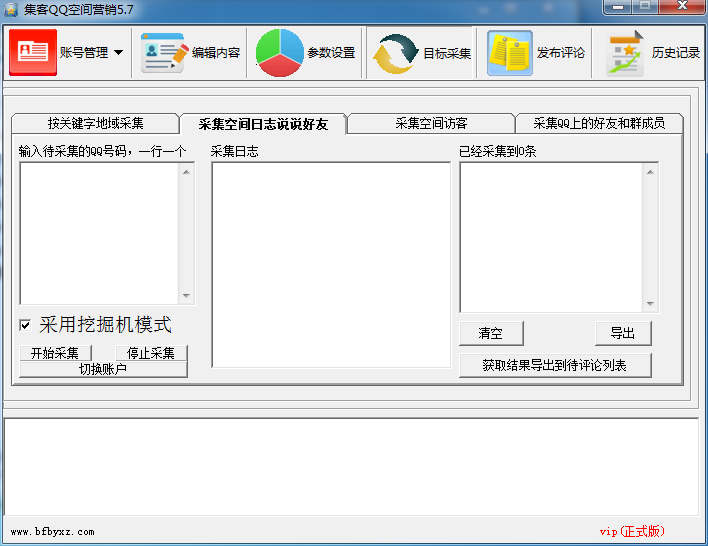
Task: Click the 历史记录 history chart icon
Action: click(626, 53)
